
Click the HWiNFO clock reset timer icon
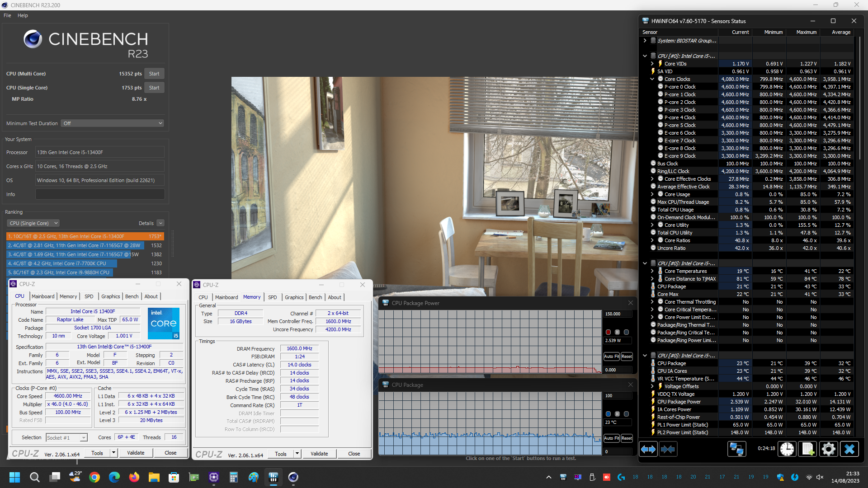point(787,449)
